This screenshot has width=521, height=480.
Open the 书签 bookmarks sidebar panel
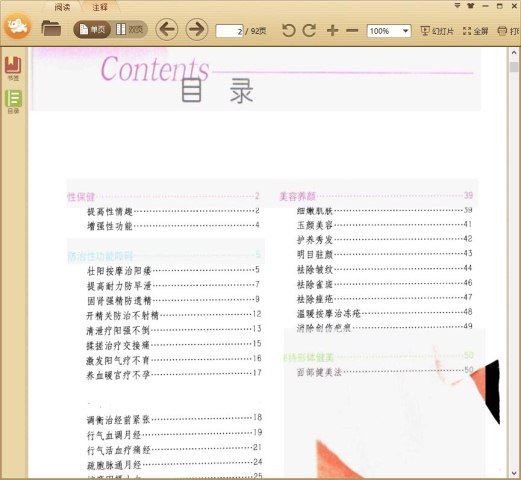click(x=13, y=69)
